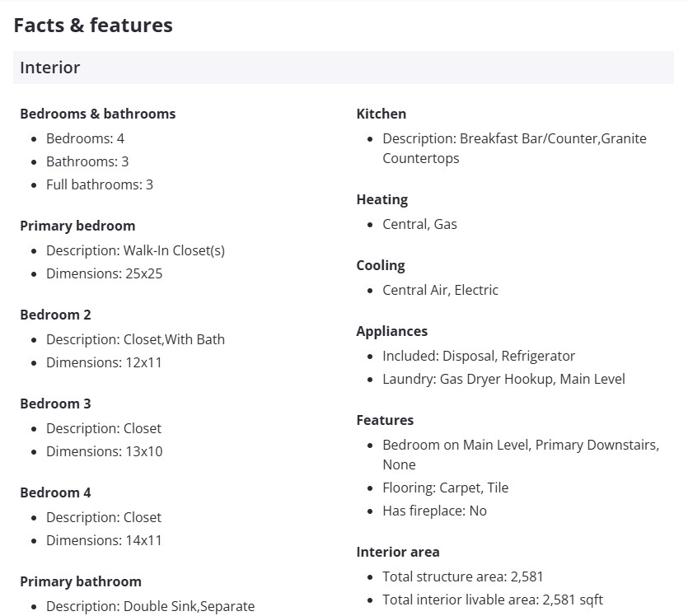Click the Total interior livable area line
This screenshot has height=616, width=688.
pos(493,600)
